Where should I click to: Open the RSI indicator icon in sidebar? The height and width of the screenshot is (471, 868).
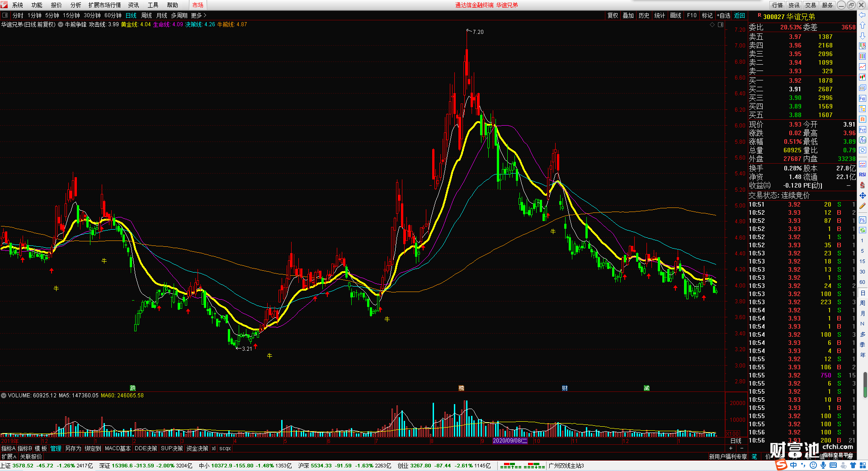862,174
